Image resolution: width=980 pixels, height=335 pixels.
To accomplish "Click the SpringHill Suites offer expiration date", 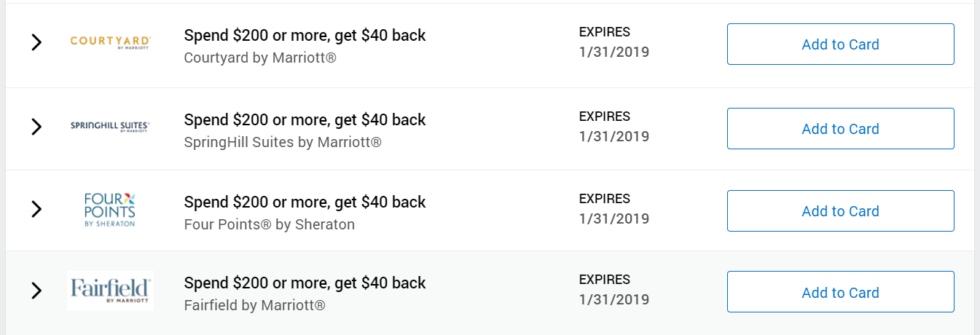I will coord(614,136).
